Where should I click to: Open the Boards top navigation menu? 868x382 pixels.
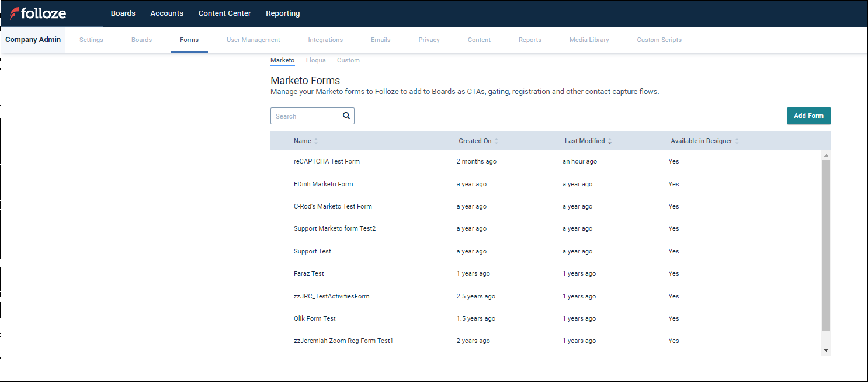coord(123,13)
